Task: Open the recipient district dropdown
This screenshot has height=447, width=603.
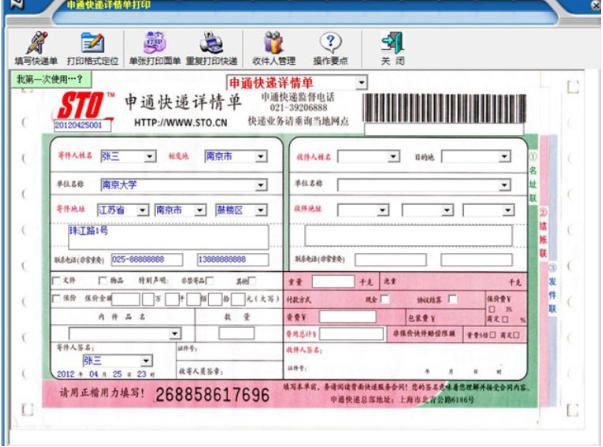Action: click(508, 210)
